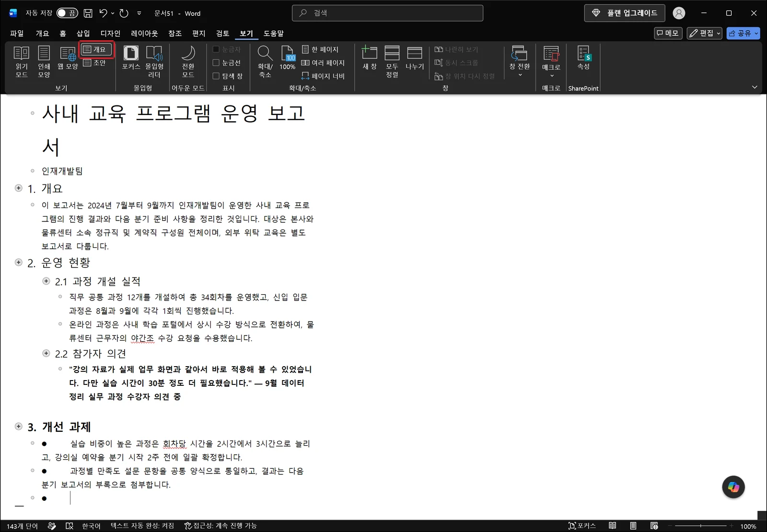Switch to the Home (홈) tab
The image size is (767, 532).
63,33
